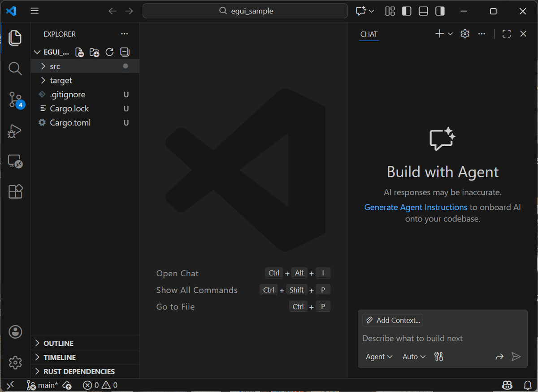Screen dimensions: 538x392
Task: Expand the target folder
Action: point(85,80)
